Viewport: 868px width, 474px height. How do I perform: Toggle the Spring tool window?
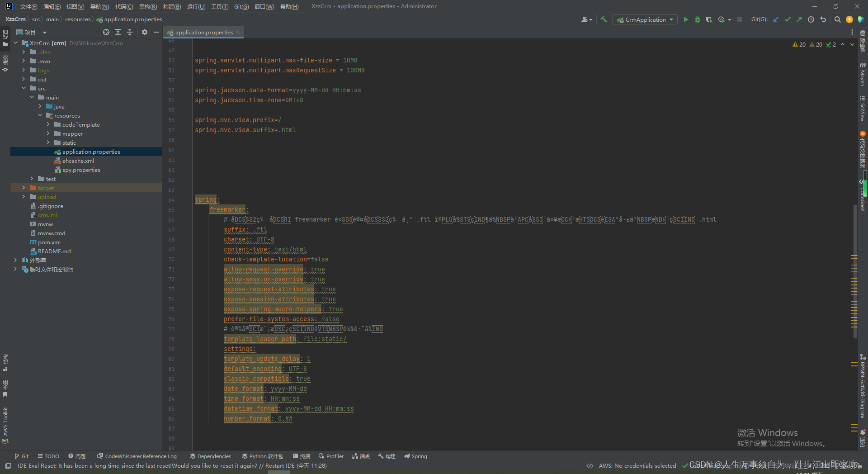point(415,456)
